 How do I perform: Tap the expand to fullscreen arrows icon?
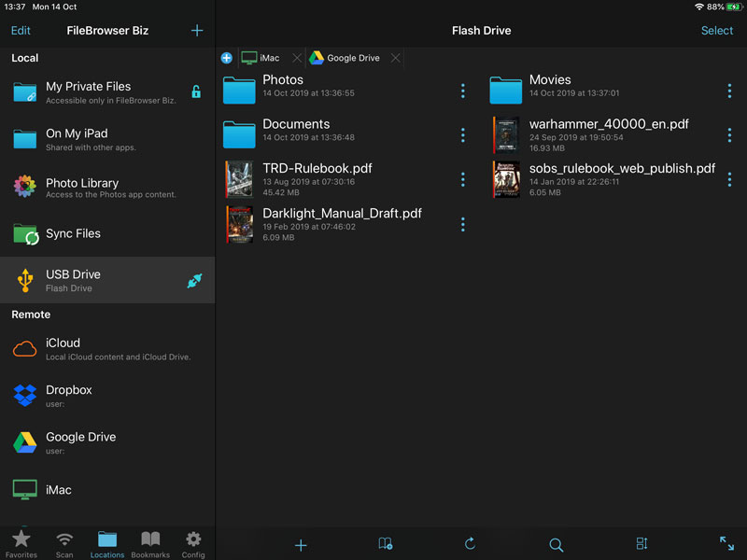[727, 543]
